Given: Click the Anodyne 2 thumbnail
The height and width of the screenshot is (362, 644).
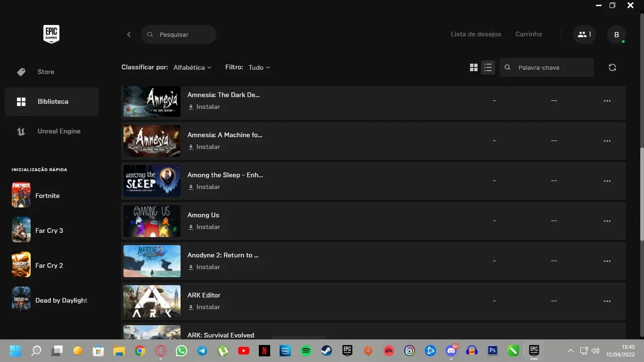Looking at the screenshot, I should [x=152, y=261].
